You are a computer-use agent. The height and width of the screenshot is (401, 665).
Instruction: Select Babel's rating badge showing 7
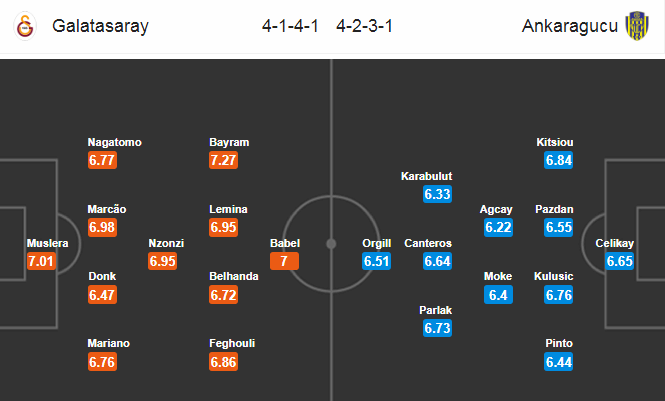coord(284,261)
